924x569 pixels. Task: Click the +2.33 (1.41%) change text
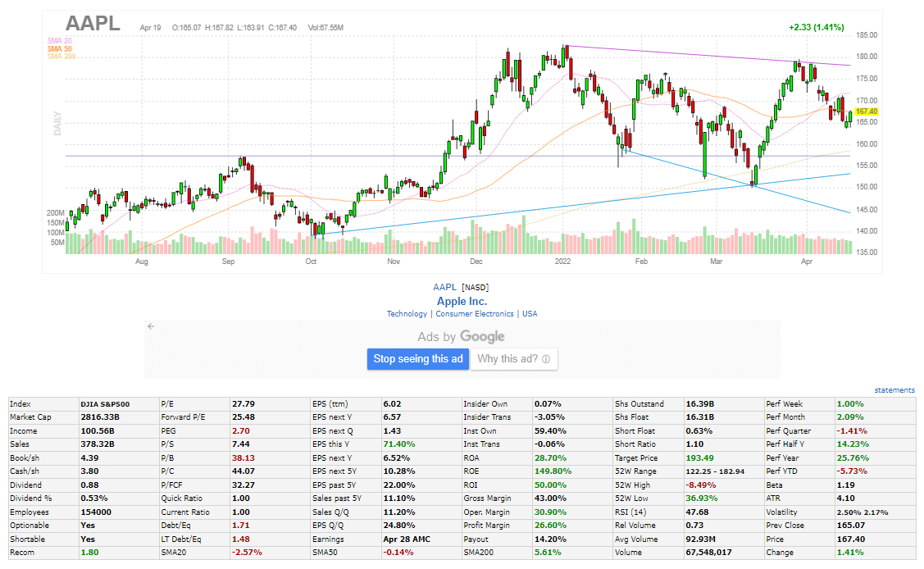click(816, 27)
